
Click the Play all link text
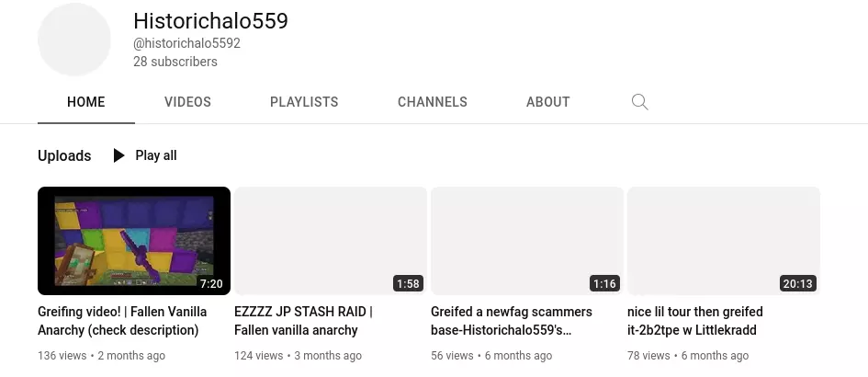coord(156,155)
